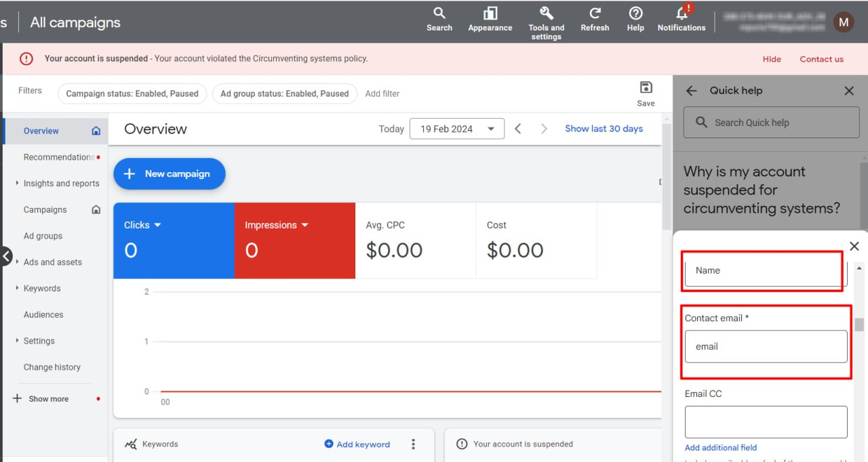Open the Search icon in top bar
868x462 pixels.
(x=439, y=14)
